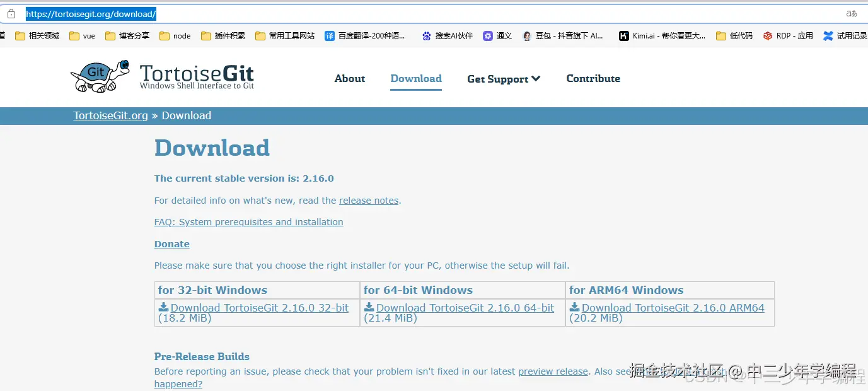
Task: Expand the Get Support dropdown menu
Action: 504,79
